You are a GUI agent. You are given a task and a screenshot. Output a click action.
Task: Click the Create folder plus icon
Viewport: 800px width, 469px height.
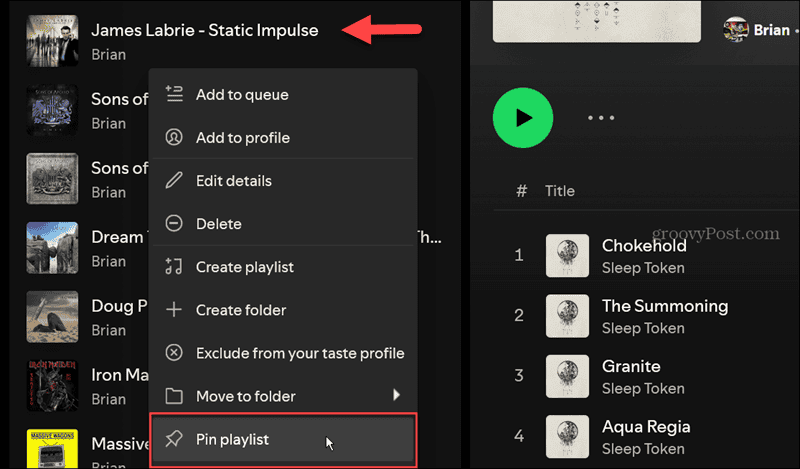[174, 310]
